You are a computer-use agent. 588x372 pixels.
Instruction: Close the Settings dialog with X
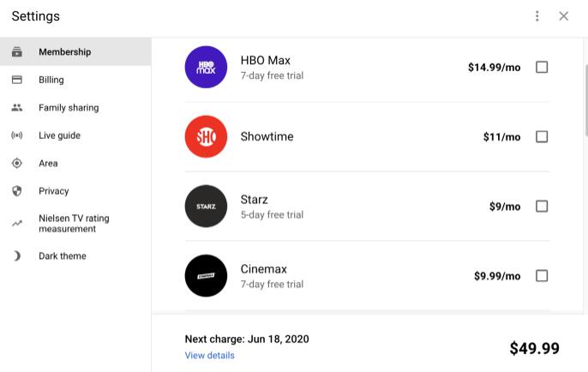point(564,16)
